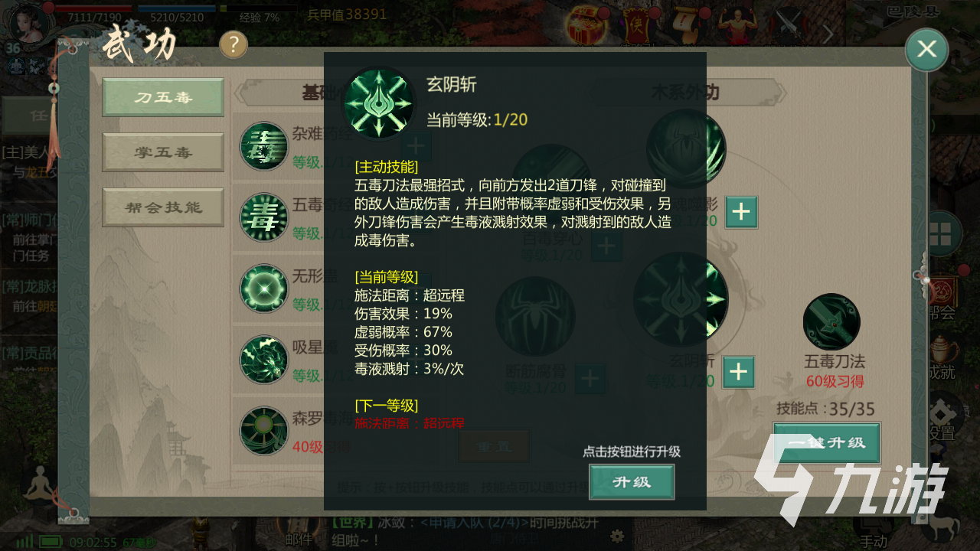The height and width of the screenshot is (551, 980).
Task: Click the 玄阴斩 icon in popup header
Action: point(379,103)
